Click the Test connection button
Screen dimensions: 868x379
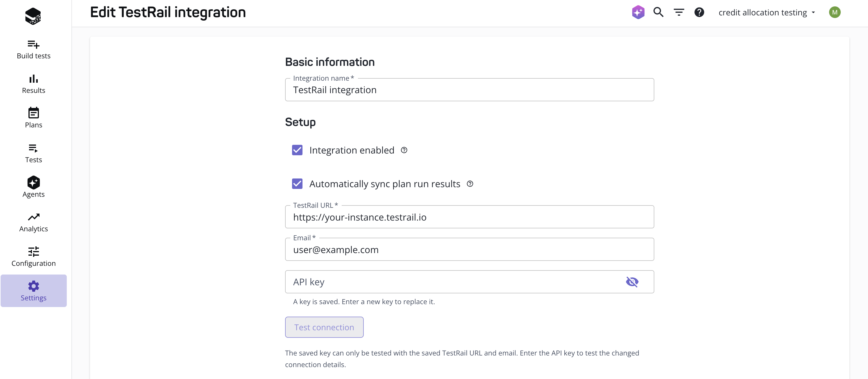click(x=324, y=327)
